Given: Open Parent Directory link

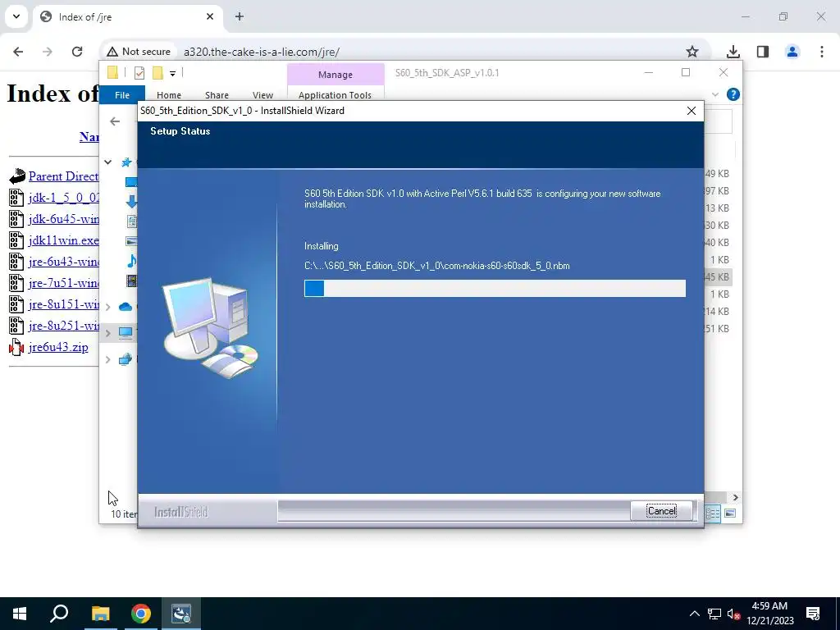Looking at the screenshot, I should pyautogui.click(x=63, y=176).
